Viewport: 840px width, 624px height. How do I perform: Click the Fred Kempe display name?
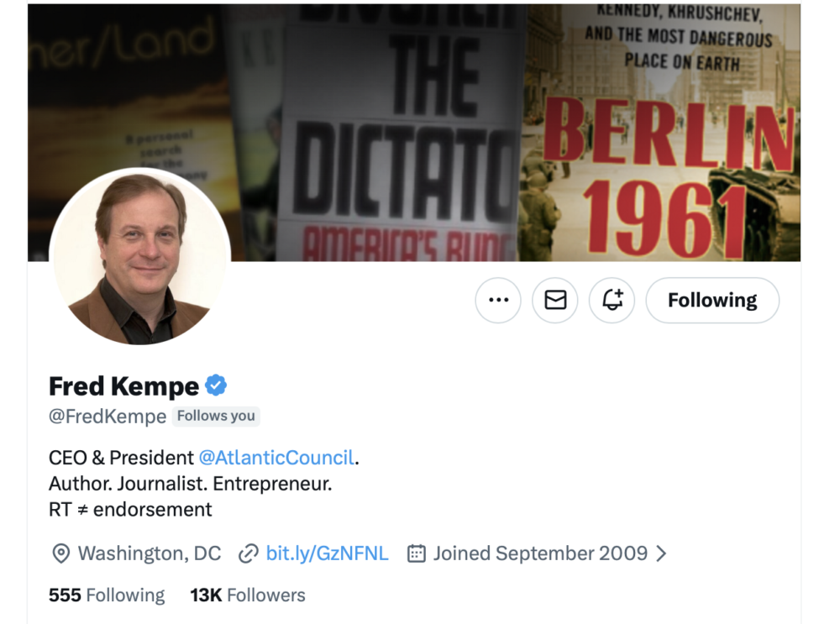click(x=123, y=386)
